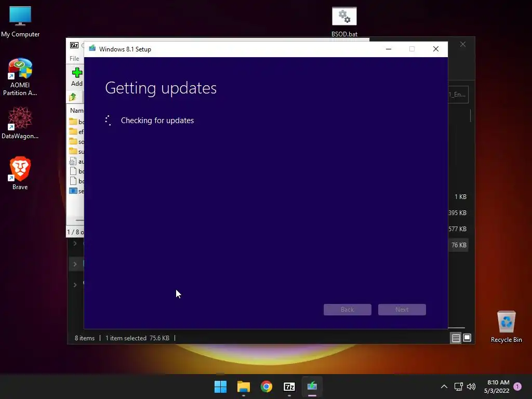
Task: Open DataWagon desktop shortcut
Action: 20,123
